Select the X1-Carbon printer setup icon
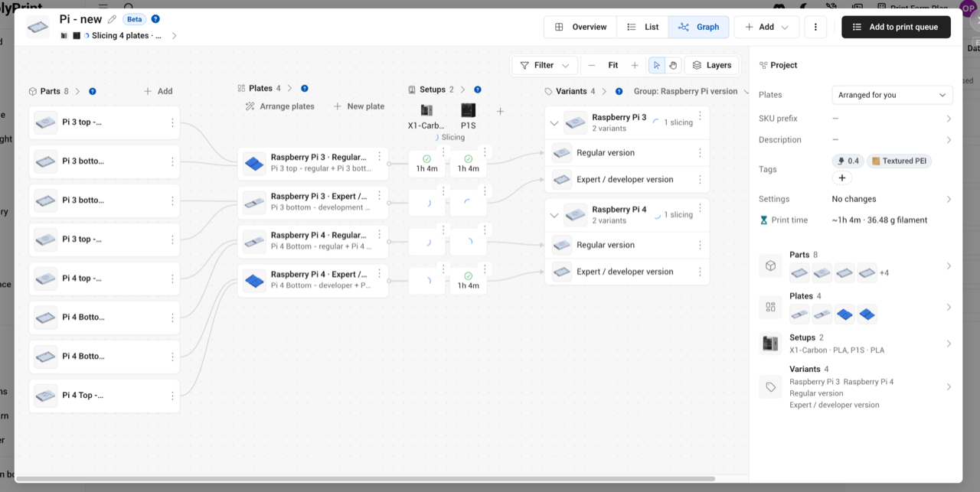This screenshot has height=492, width=980. pos(426,110)
